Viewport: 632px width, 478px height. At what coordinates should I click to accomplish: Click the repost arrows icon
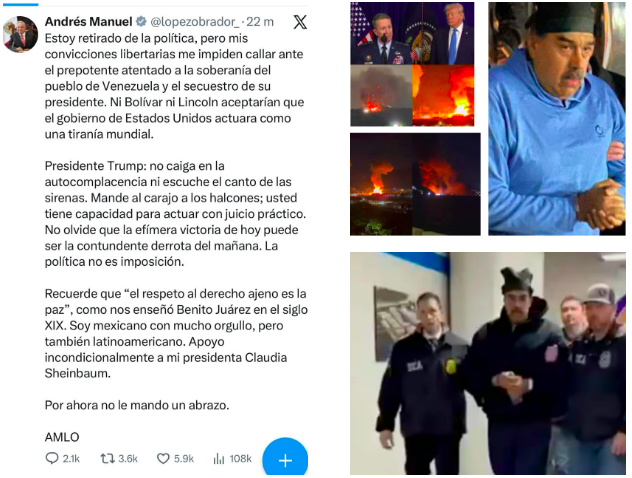[x=107, y=458]
